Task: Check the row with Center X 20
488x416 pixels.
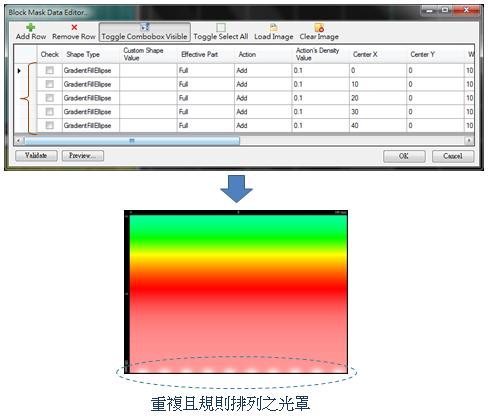Action: tap(50, 98)
